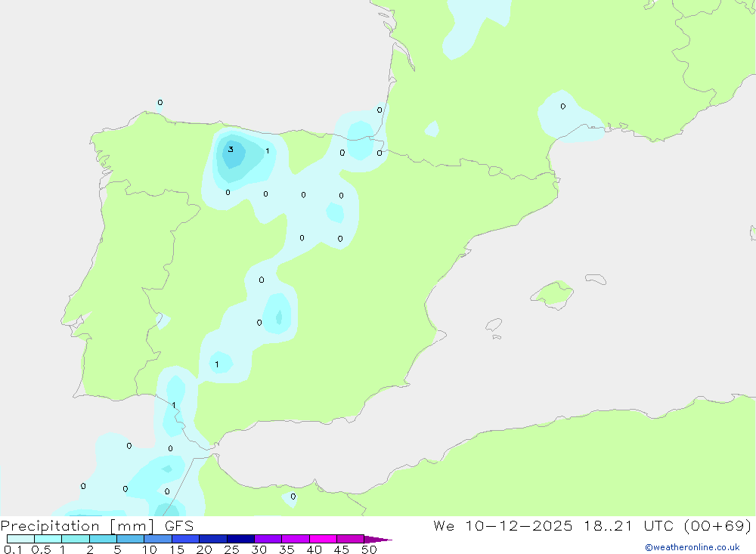Click the "0" value in the sea north of Galicia
This screenshot has width=756, height=554.
(160, 103)
